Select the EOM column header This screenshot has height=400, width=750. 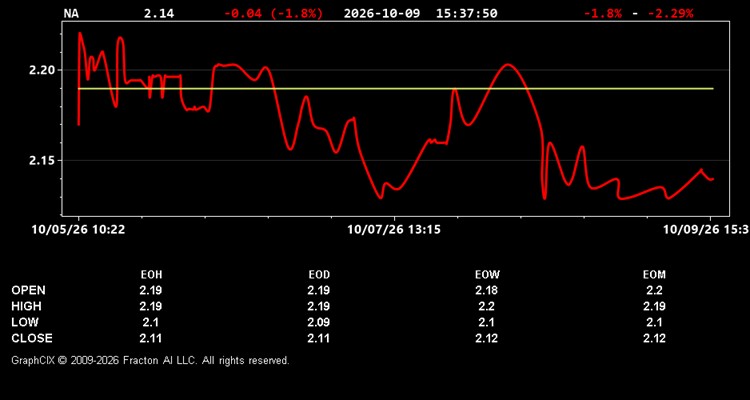(654, 275)
